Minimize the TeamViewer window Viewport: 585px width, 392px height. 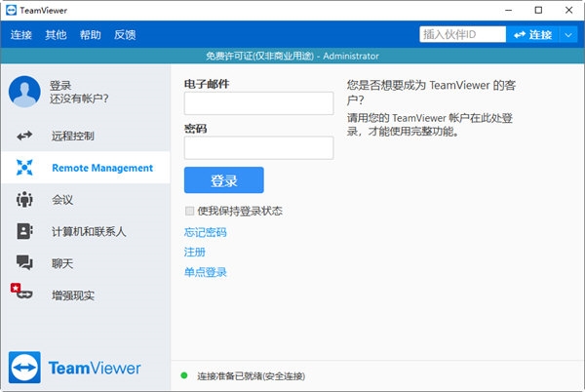[x=508, y=10]
